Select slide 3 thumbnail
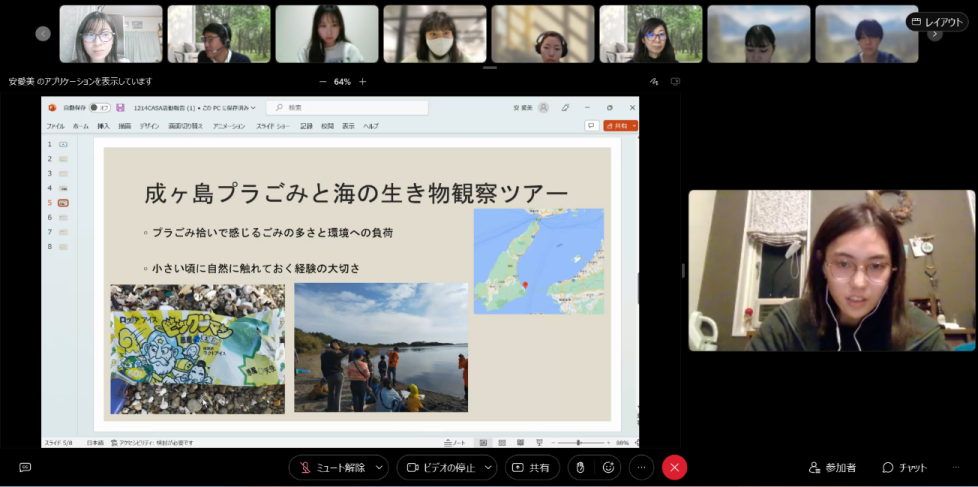 (x=63, y=173)
